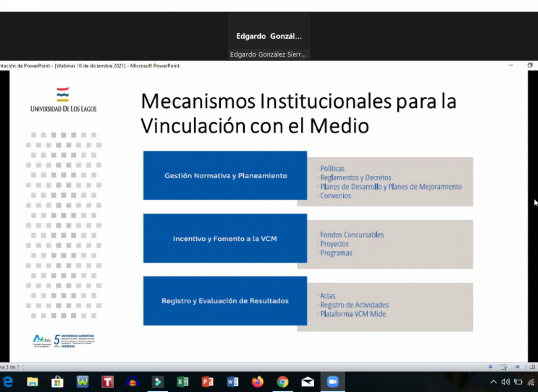Switch to PowerPoint on the taskbar
The width and height of the screenshot is (538, 392).
(208, 382)
